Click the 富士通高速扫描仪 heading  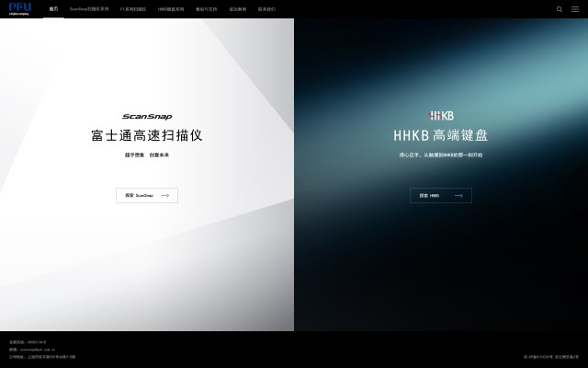[x=147, y=135]
